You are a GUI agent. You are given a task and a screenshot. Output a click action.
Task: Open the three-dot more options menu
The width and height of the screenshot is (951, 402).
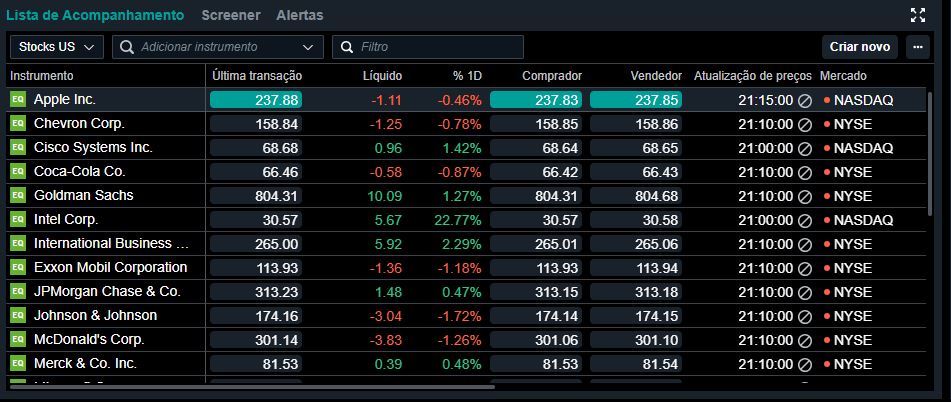point(917,47)
